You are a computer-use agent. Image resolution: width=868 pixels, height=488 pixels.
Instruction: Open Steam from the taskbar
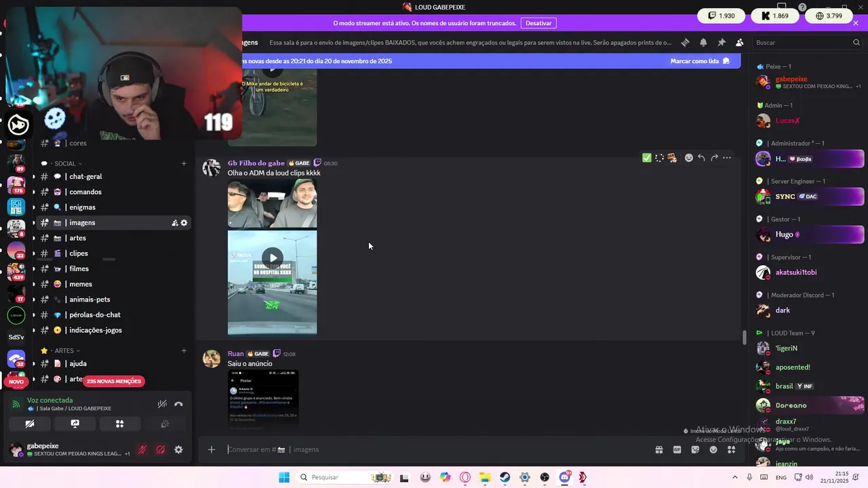[x=505, y=477]
